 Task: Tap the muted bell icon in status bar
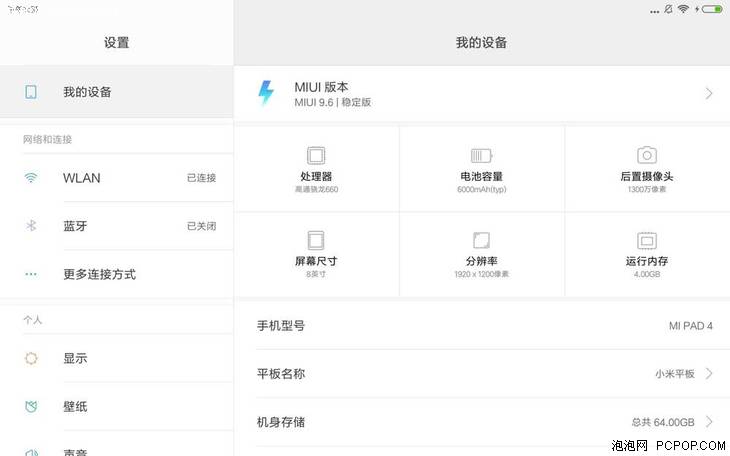[x=668, y=9]
